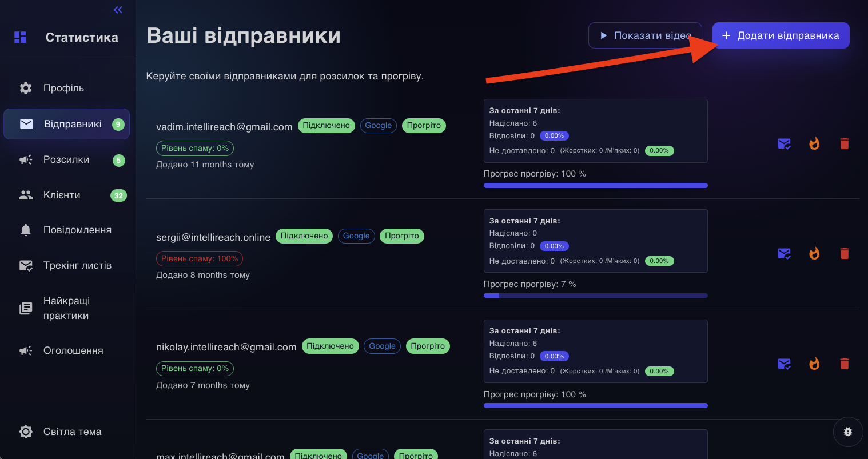
Task: Click the flame warm-up icon for vadim.intellireach@gmail.com
Action: point(814,143)
